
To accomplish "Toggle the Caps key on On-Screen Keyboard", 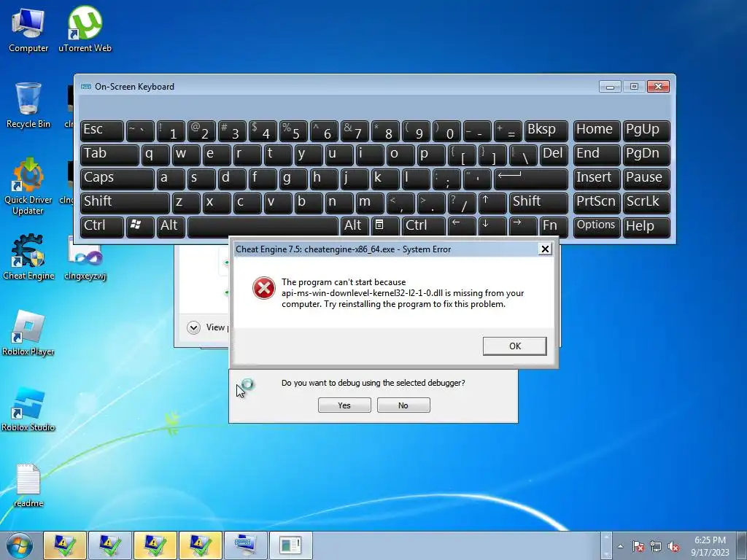I will tap(117, 179).
